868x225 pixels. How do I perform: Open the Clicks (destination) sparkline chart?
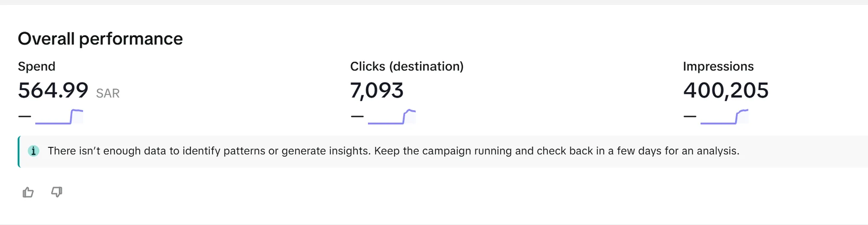tap(392, 117)
